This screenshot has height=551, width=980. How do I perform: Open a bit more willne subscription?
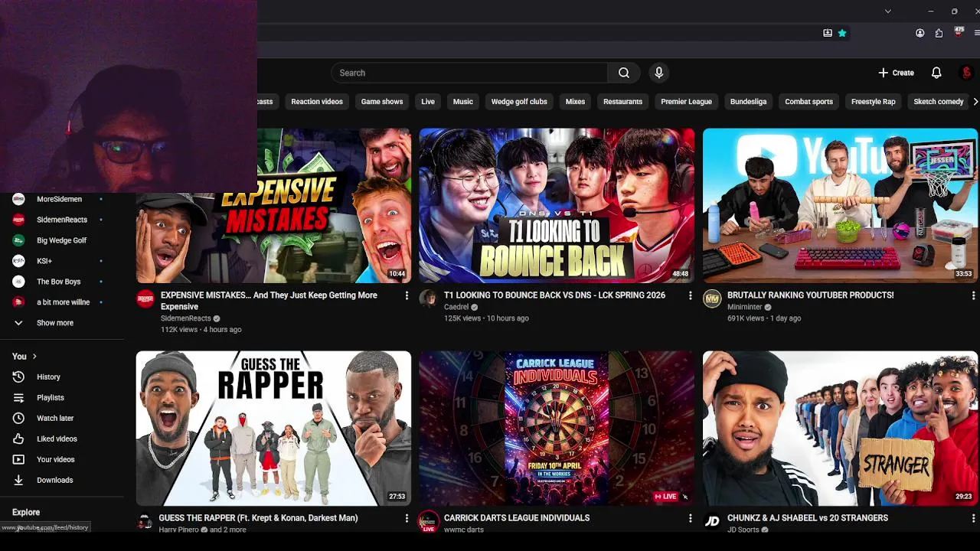(62, 302)
